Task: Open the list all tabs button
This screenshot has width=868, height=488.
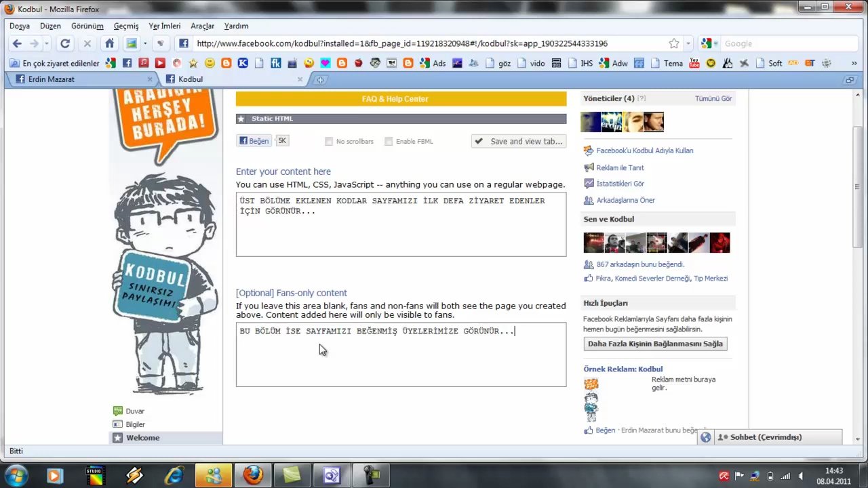Action: [x=850, y=79]
